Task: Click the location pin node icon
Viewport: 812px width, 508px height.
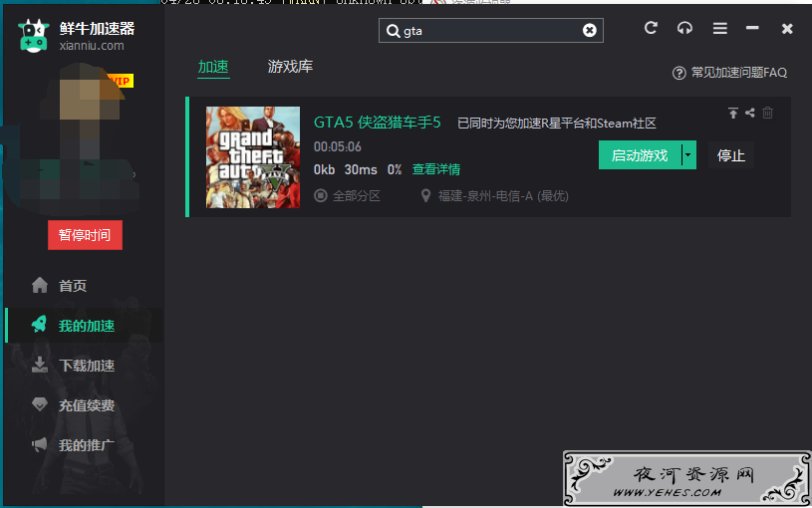Action: pyautogui.click(x=425, y=196)
